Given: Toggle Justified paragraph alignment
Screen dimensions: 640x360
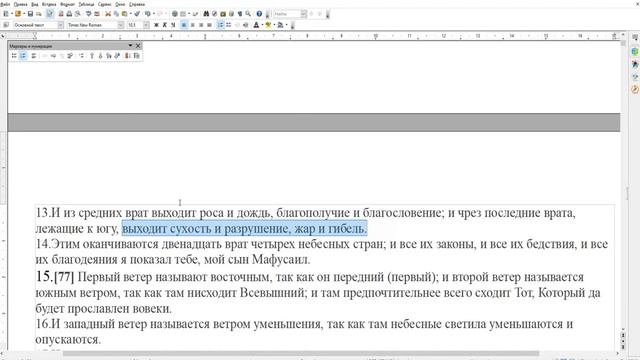Looking at the screenshot, I should tap(209, 25).
